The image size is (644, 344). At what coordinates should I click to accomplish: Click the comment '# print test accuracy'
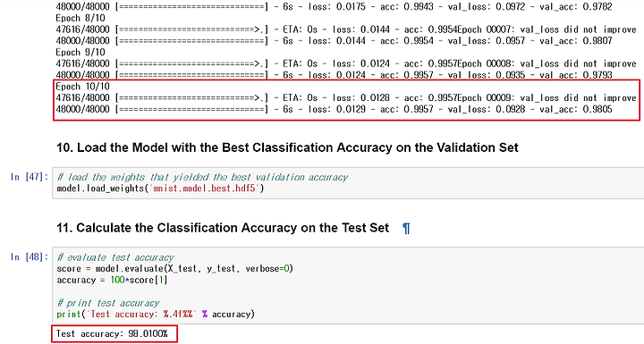coord(108,303)
